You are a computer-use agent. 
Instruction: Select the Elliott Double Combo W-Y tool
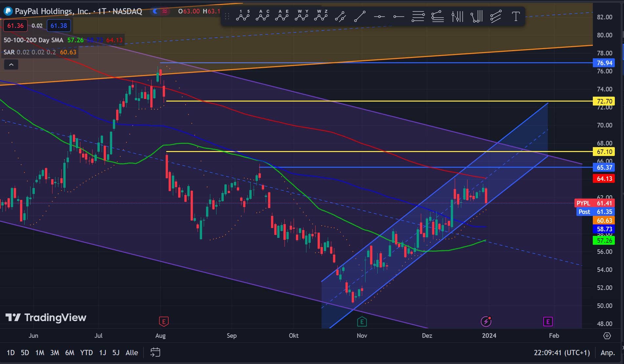(302, 16)
